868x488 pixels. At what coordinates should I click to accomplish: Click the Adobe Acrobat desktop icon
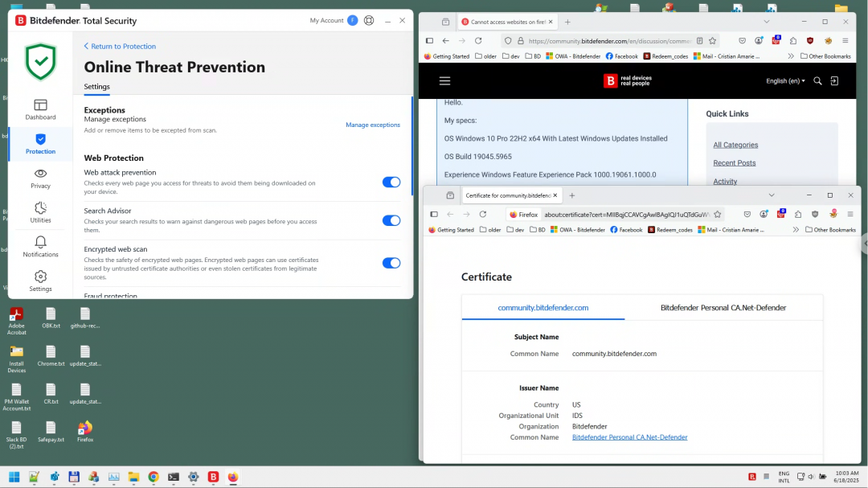[16, 322]
